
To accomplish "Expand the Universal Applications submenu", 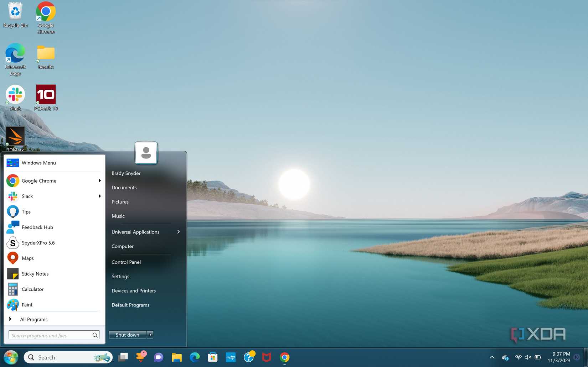I will tap(178, 232).
